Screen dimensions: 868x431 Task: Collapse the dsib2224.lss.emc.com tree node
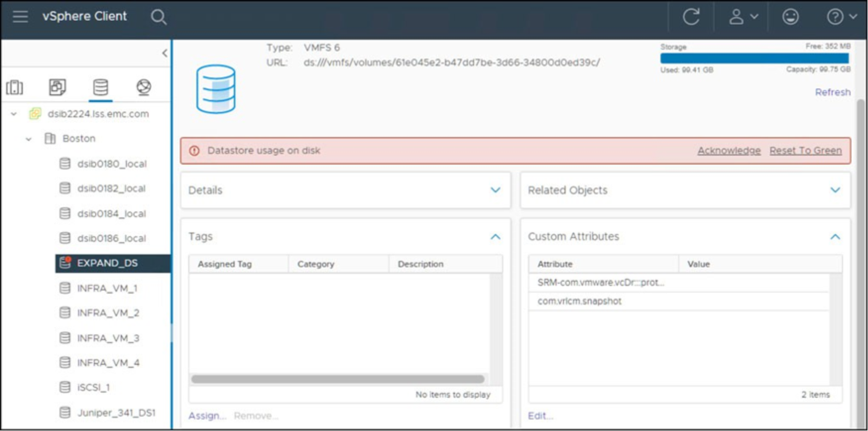point(14,114)
